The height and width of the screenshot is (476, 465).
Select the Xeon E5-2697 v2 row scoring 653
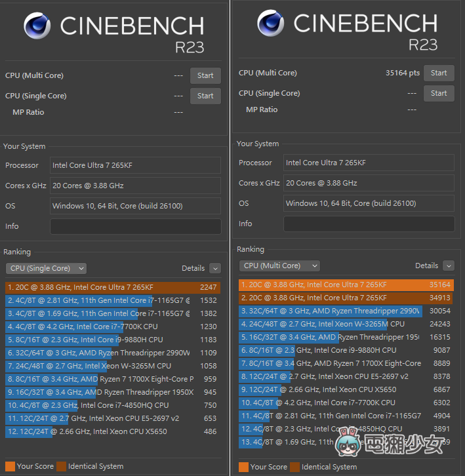pyautogui.click(x=112, y=418)
